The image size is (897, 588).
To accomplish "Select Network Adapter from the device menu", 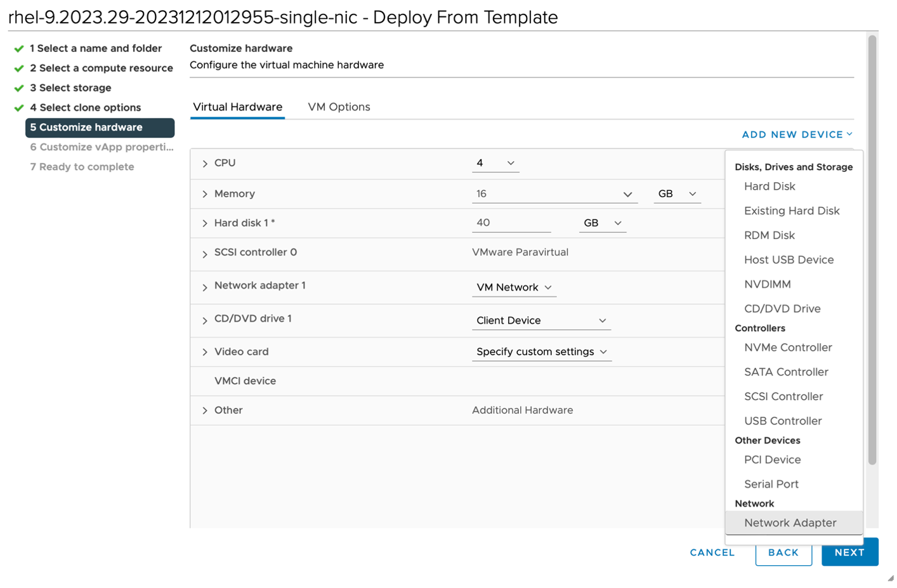I will coord(790,523).
